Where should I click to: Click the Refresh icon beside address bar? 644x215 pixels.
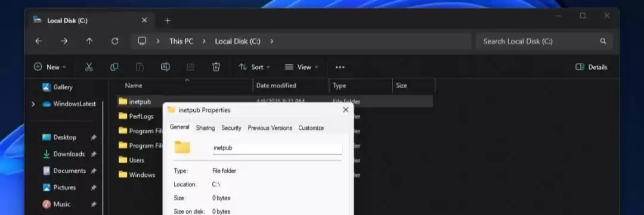[115, 41]
